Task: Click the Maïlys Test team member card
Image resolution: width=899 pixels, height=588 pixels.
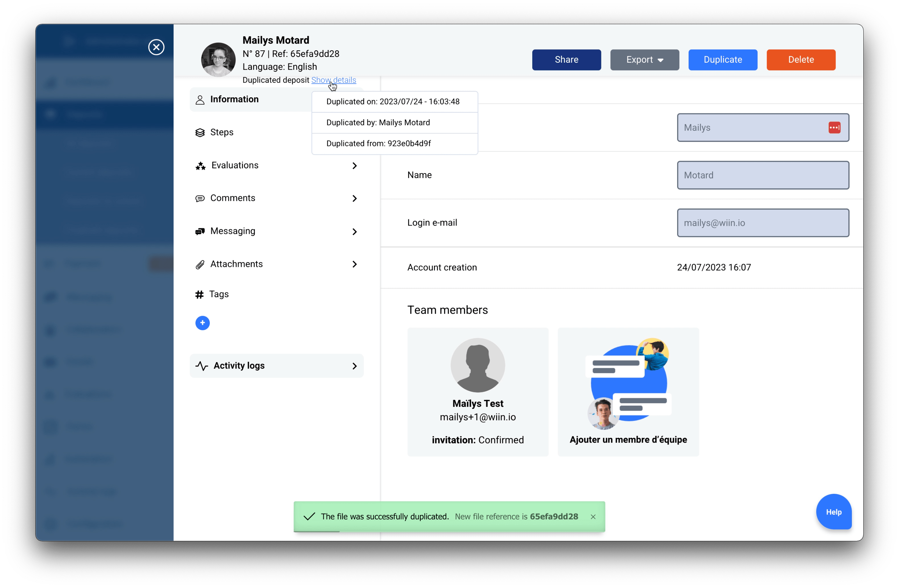Action: [x=478, y=392]
